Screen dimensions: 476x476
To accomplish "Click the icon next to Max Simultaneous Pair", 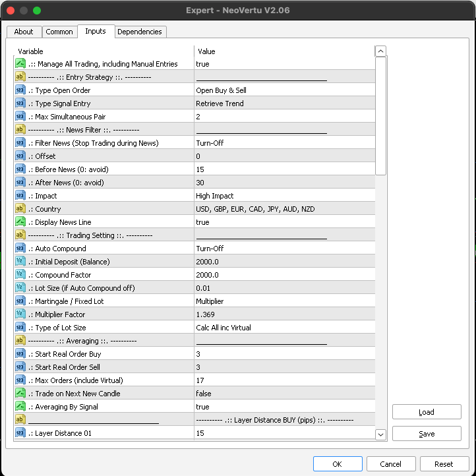I will click(x=20, y=117).
